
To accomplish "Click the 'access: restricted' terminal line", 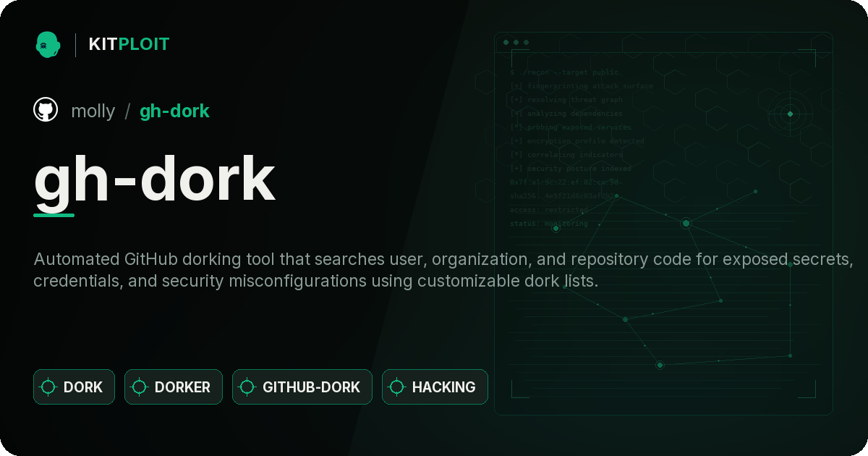I will [549, 210].
